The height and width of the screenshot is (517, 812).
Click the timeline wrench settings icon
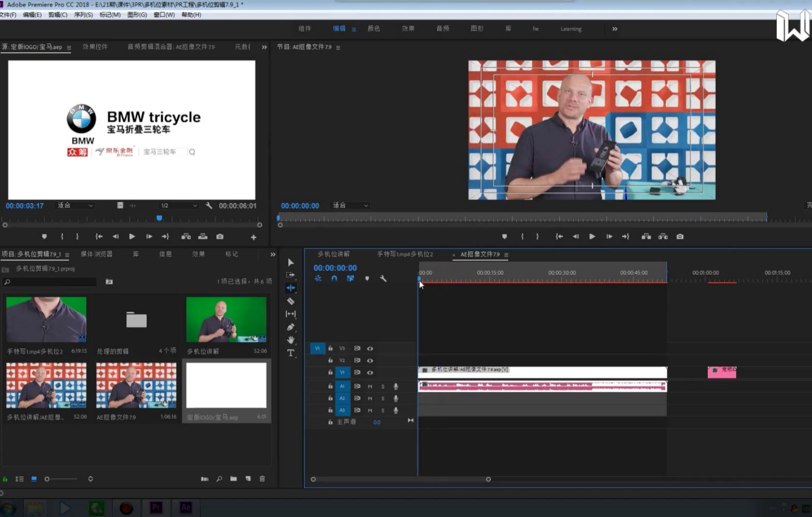(383, 278)
